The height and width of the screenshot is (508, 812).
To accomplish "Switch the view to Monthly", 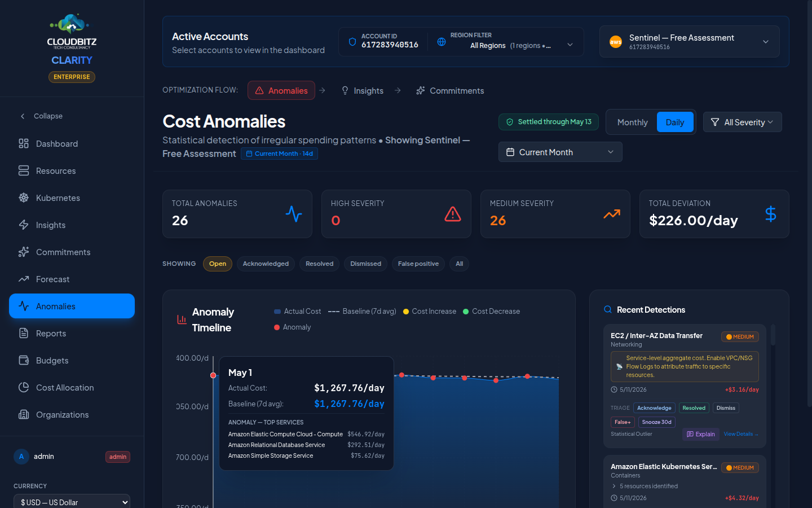I will click(x=632, y=122).
